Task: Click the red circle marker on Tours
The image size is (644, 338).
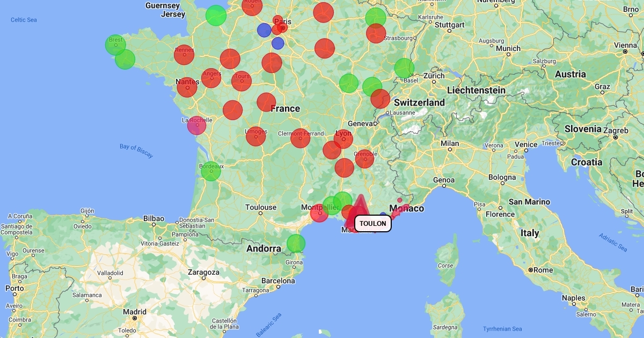Action: pos(241,81)
